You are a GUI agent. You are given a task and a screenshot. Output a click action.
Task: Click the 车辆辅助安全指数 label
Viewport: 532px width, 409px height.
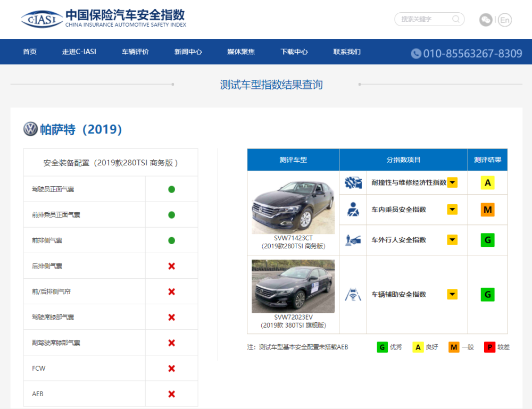coord(398,294)
